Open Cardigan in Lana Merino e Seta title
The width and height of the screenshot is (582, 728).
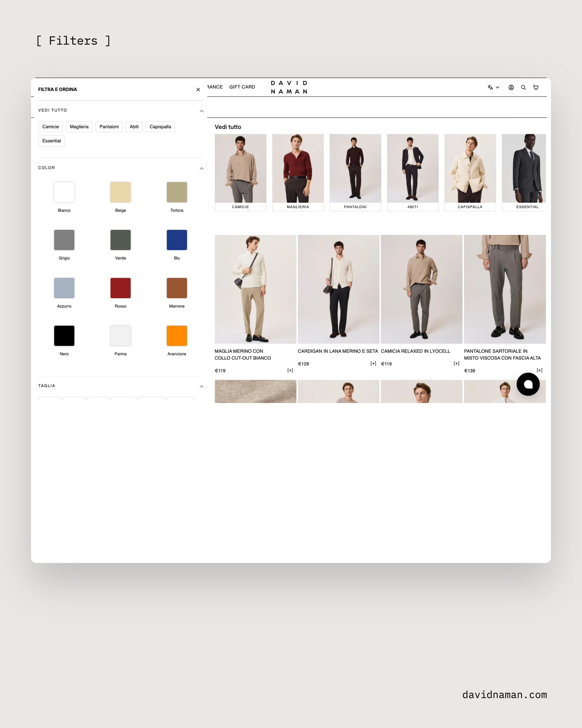click(x=338, y=351)
